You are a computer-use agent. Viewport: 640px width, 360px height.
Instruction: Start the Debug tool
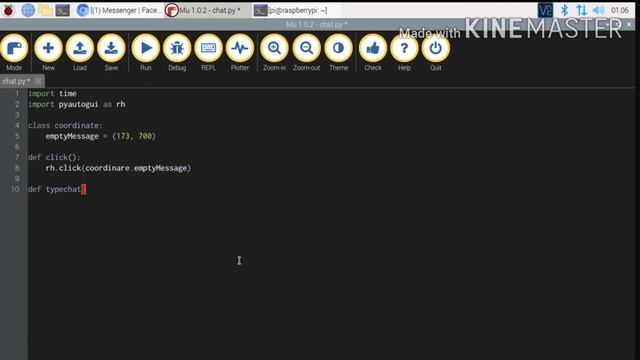[x=177, y=53]
